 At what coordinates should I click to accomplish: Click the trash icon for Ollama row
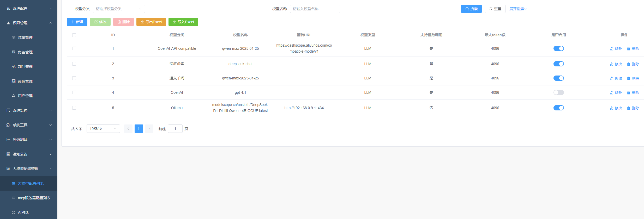[629, 108]
